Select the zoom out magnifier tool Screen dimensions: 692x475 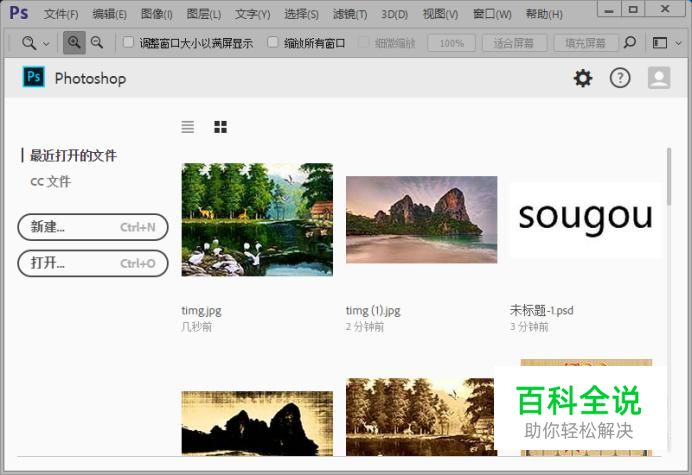(x=97, y=43)
